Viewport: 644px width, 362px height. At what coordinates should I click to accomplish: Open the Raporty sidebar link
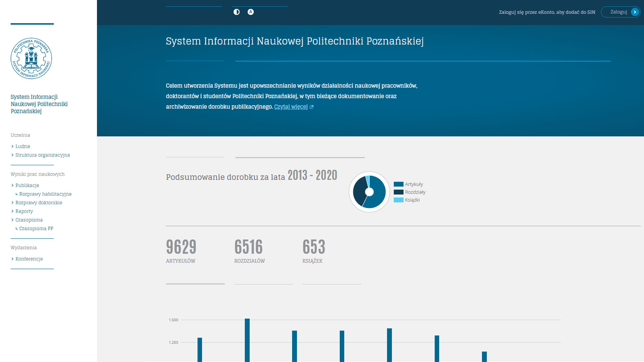point(24,212)
